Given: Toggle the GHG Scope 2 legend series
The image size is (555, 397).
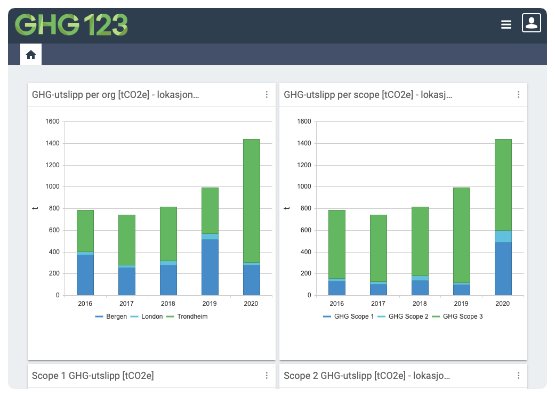Looking at the screenshot, I should tap(403, 316).
